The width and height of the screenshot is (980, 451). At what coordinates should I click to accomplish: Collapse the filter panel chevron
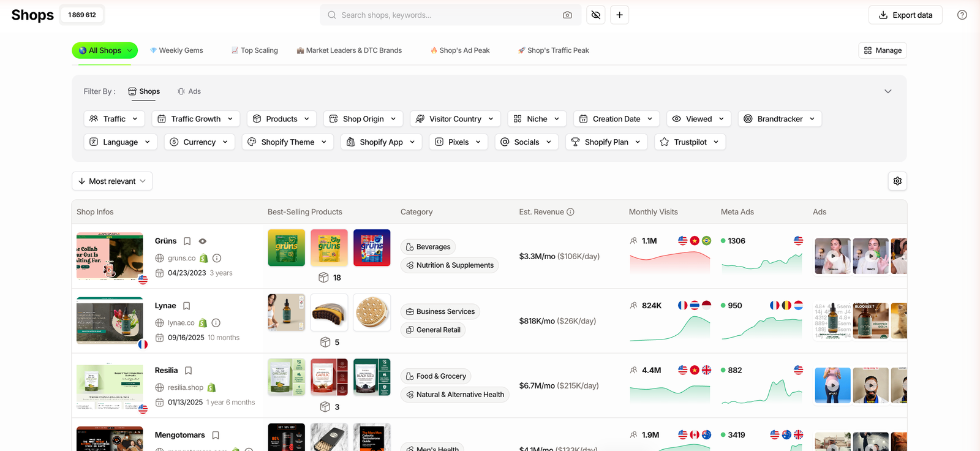pos(888,91)
